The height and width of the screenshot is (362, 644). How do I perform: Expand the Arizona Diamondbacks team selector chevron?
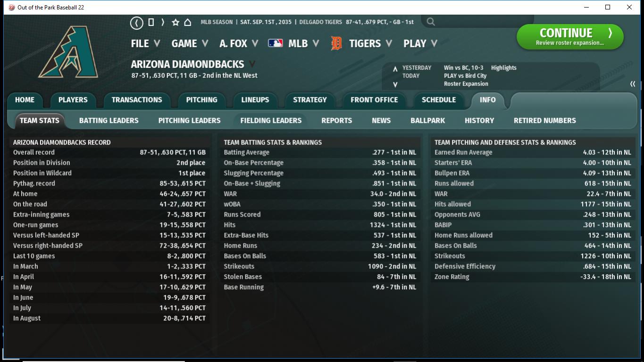pyautogui.click(x=252, y=64)
